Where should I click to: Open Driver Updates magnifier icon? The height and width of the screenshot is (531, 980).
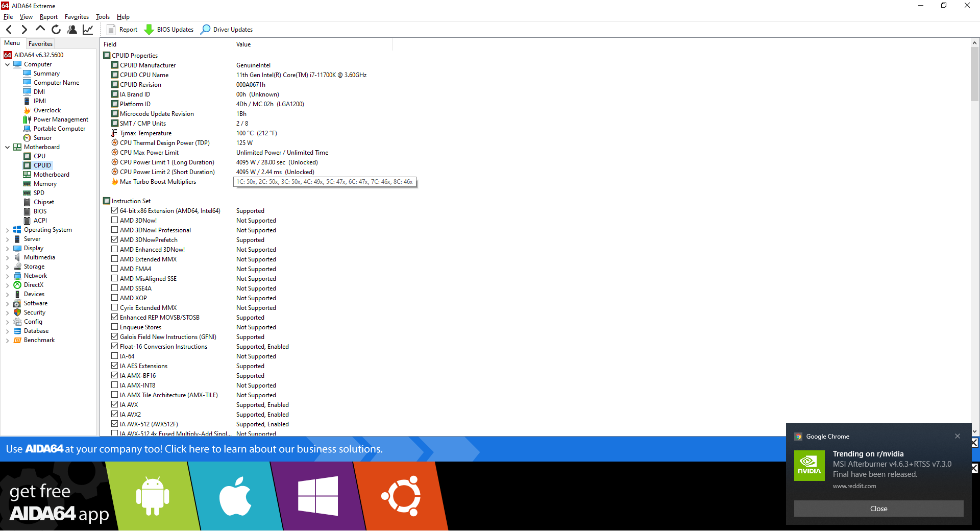coord(205,30)
